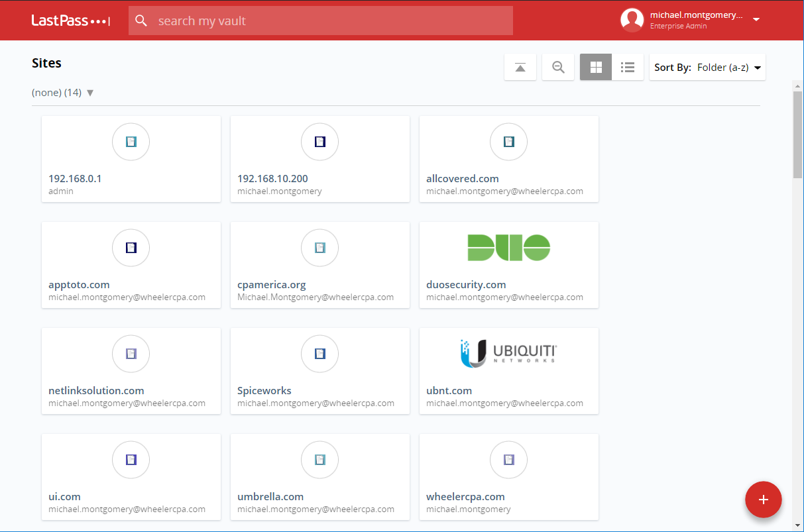This screenshot has height=532, width=804.
Task: Select the netlinksolution.com title
Action: pos(96,391)
